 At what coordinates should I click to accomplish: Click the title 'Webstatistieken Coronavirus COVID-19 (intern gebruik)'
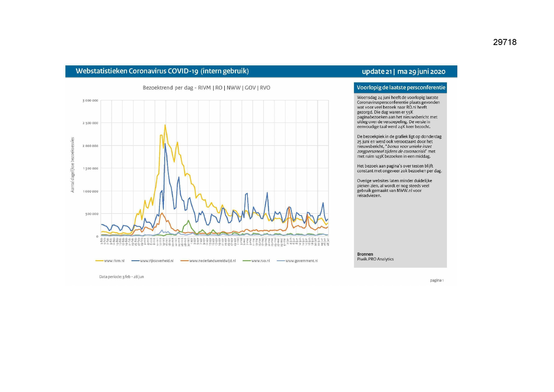point(162,71)
